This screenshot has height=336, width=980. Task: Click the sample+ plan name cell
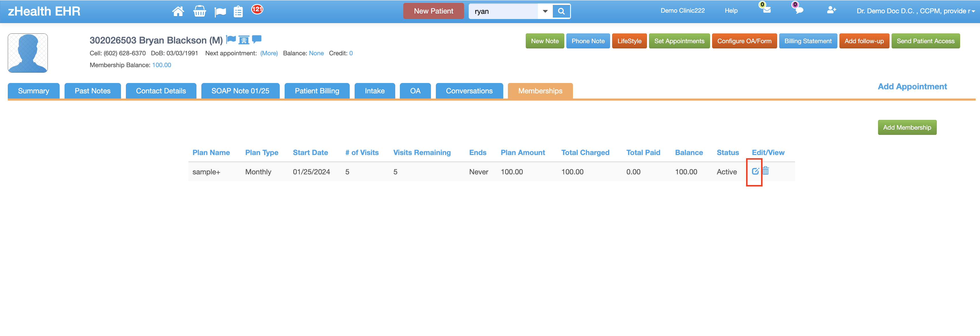coord(206,172)
